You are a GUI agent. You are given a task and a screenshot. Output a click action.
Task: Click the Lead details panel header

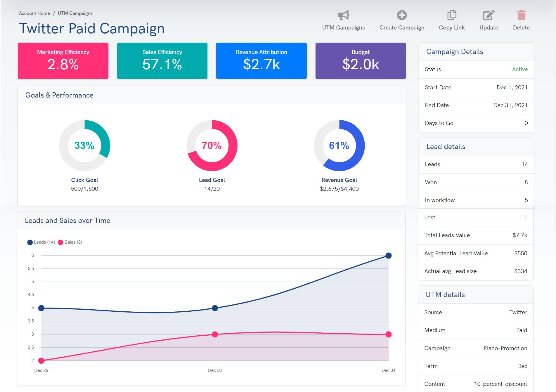pos(476,147)
